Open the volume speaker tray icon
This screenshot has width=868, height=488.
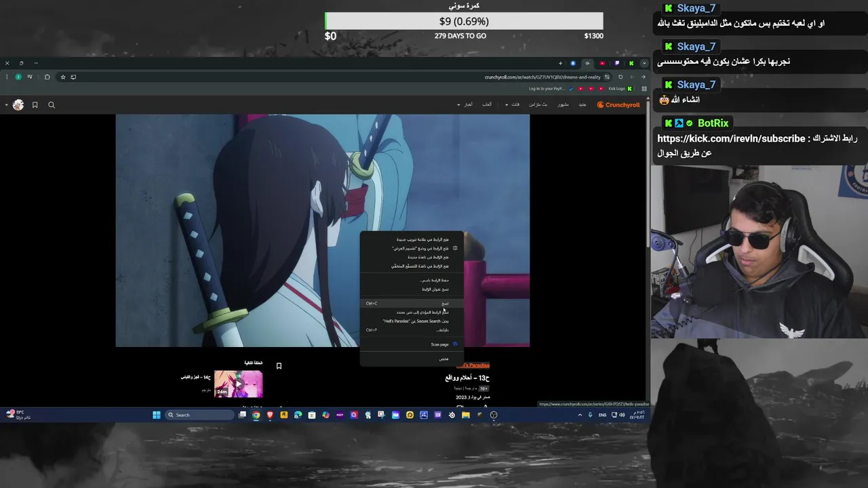tap(623, 415)
